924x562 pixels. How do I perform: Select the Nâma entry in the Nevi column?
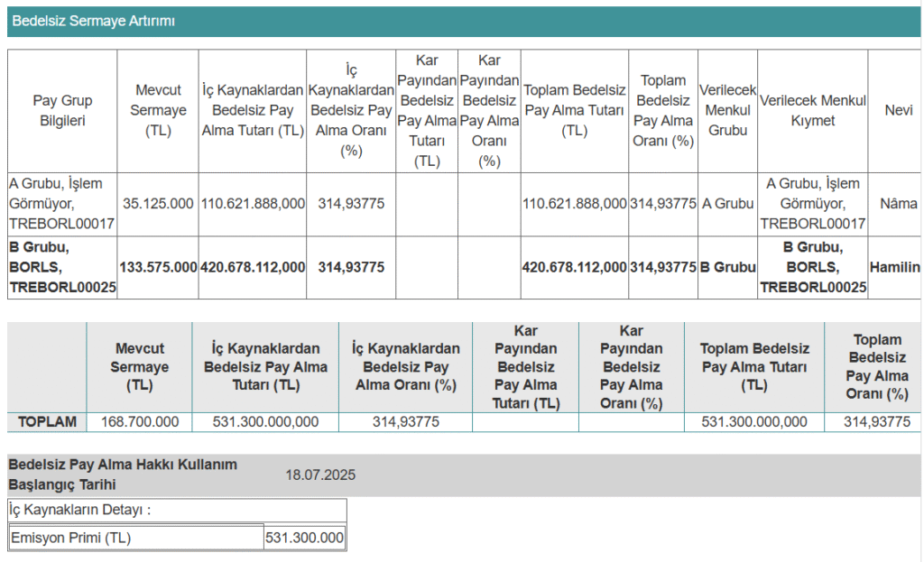(897, 203)
